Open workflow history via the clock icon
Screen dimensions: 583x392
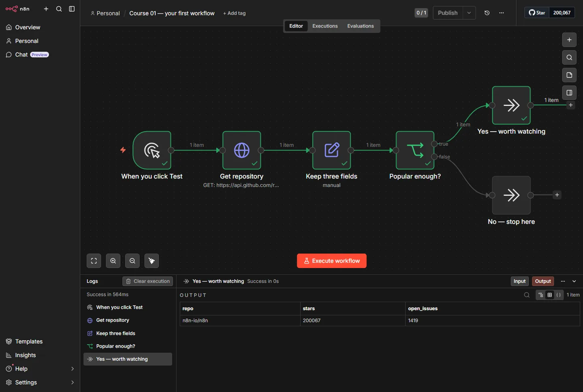pos(487,13)
